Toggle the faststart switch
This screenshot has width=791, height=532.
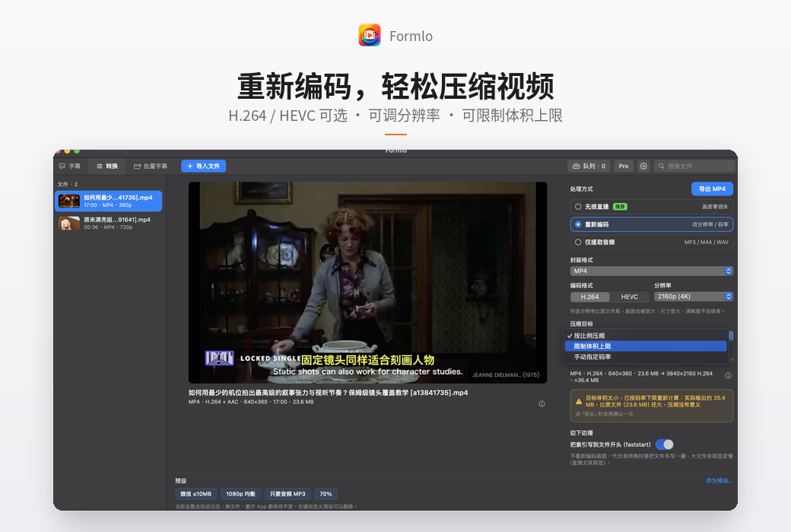pos(665,445)
